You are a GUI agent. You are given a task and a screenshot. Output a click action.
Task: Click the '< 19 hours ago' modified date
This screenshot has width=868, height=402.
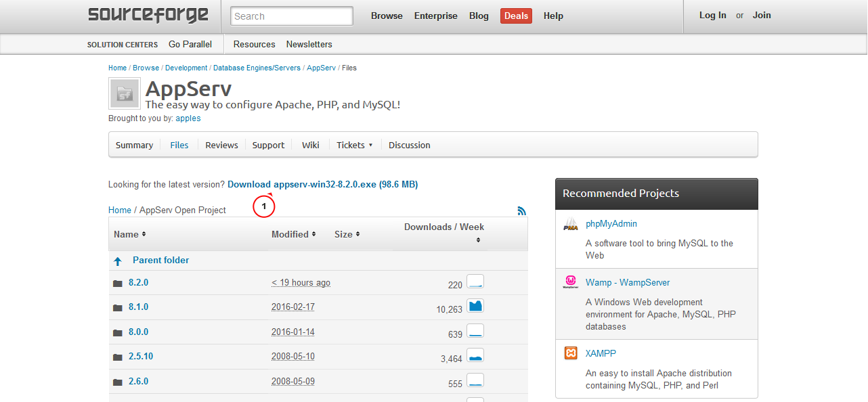coord(301,282)
